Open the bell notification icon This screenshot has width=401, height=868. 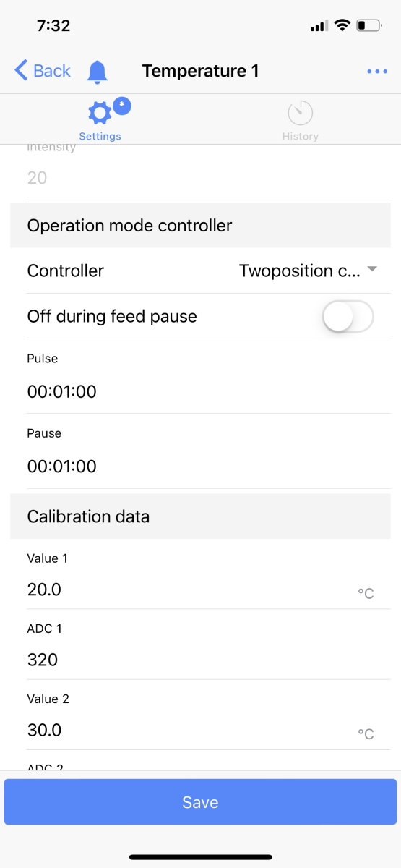coord(98,71)
